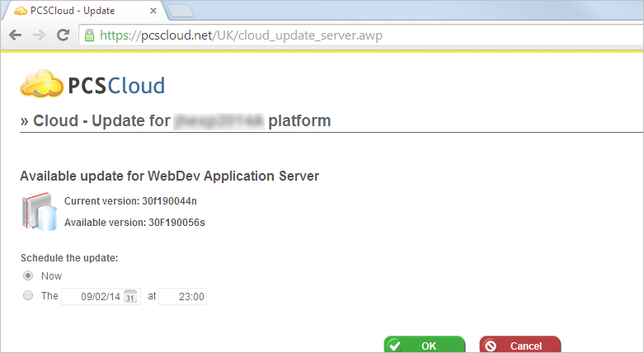Select the Now radio option
Viewport: 644px width, 353px height.
tap(28, 275)
